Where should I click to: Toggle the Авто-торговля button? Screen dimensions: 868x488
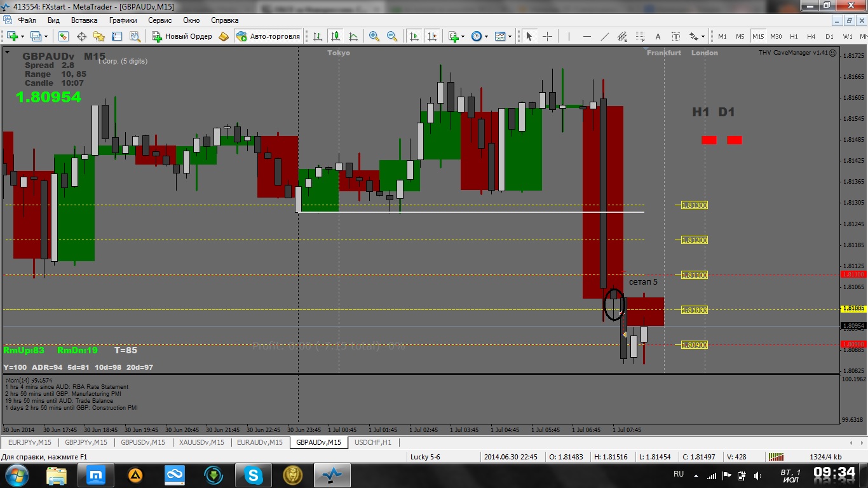[x=268, y=36]
